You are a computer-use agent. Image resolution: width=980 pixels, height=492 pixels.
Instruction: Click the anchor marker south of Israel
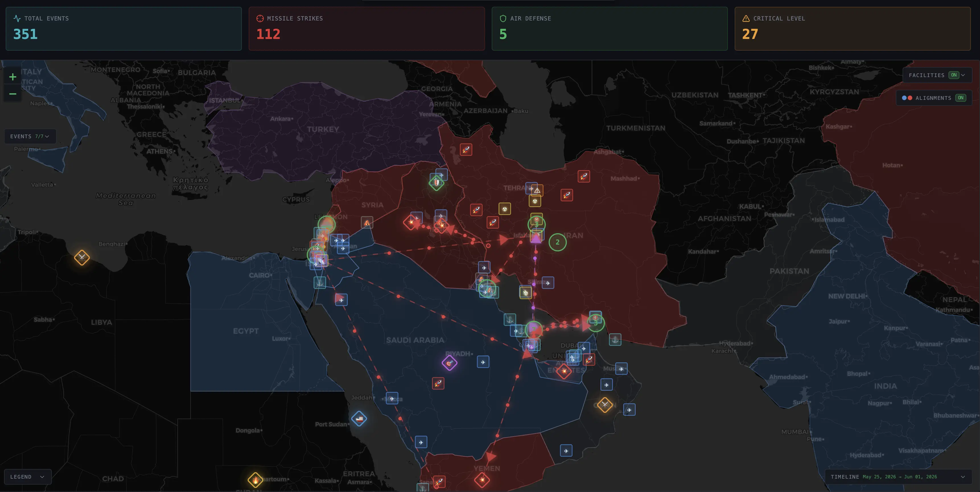pos(320,282)
